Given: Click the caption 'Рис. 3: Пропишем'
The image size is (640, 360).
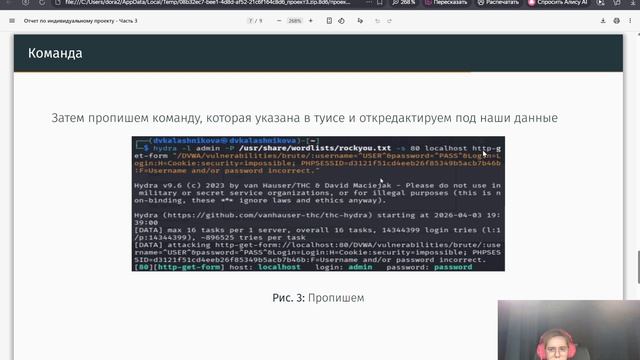Looking at the screenshot, I should click(x=318, y=298).
